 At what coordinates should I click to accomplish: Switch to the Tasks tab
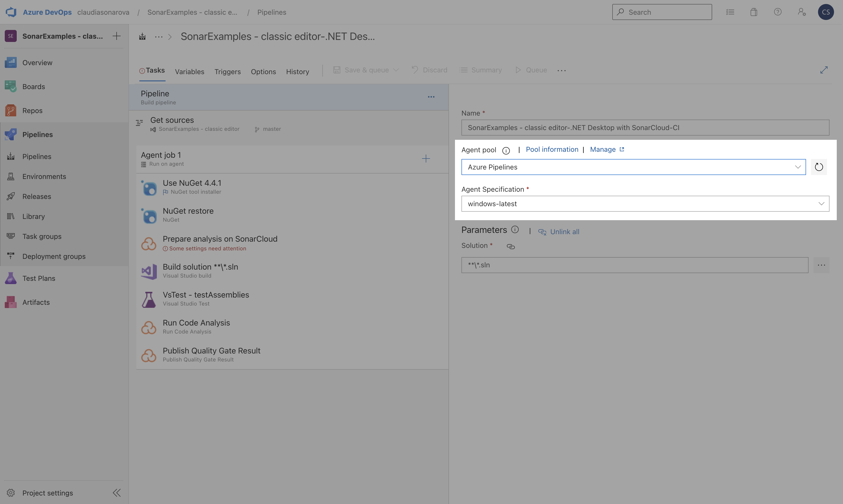tap(152, 71)
